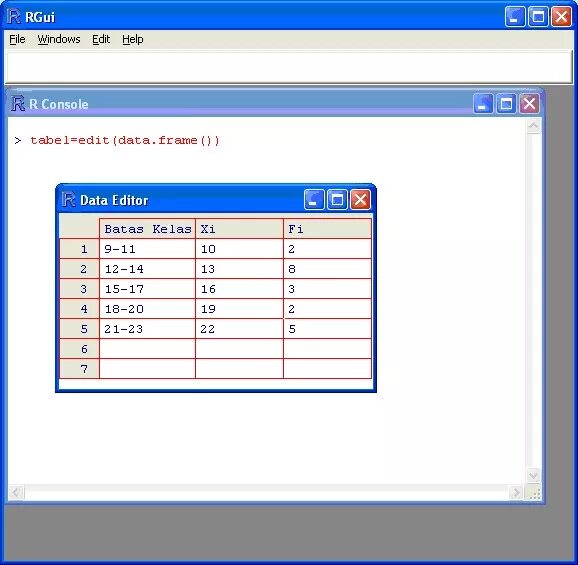Click the console scroll down arrow
This screenshot has width=578, height=565.
point(533,475)
